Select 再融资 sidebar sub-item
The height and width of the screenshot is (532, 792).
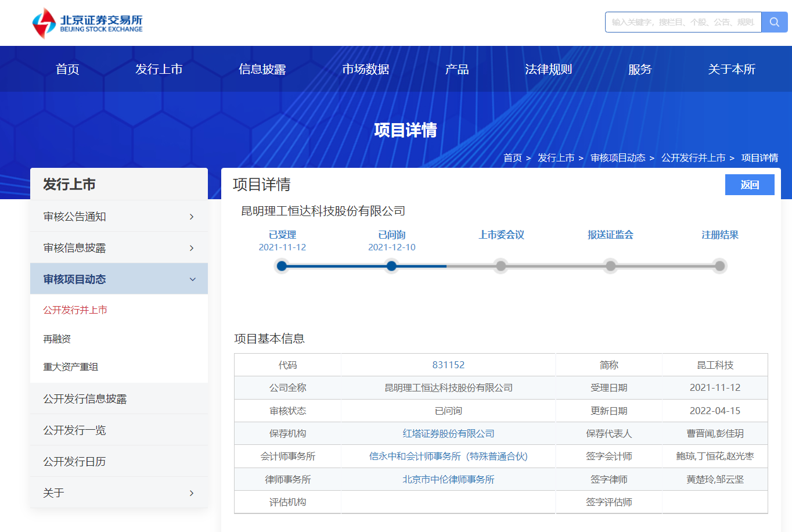[x=57, y=339]
